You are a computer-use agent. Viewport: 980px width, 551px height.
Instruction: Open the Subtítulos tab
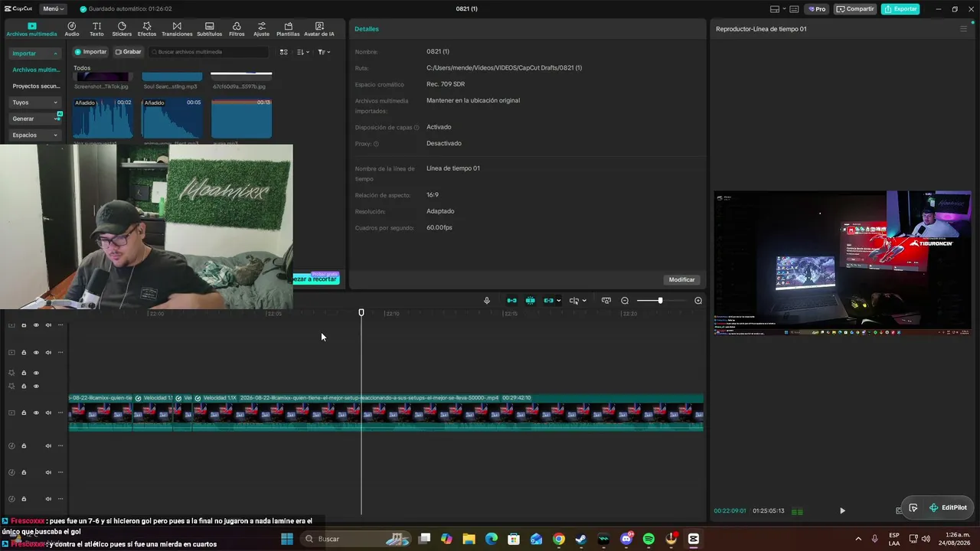click(209, 29)
